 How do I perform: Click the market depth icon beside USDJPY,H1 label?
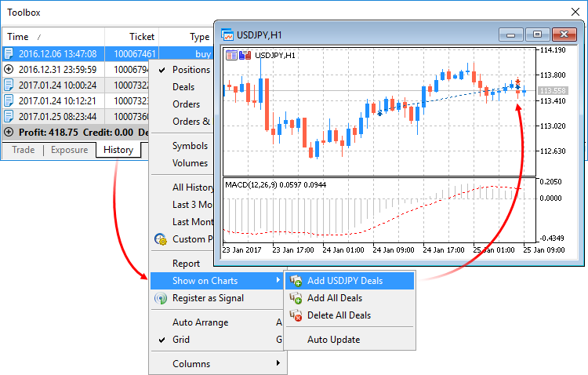(x=245, y=55)
